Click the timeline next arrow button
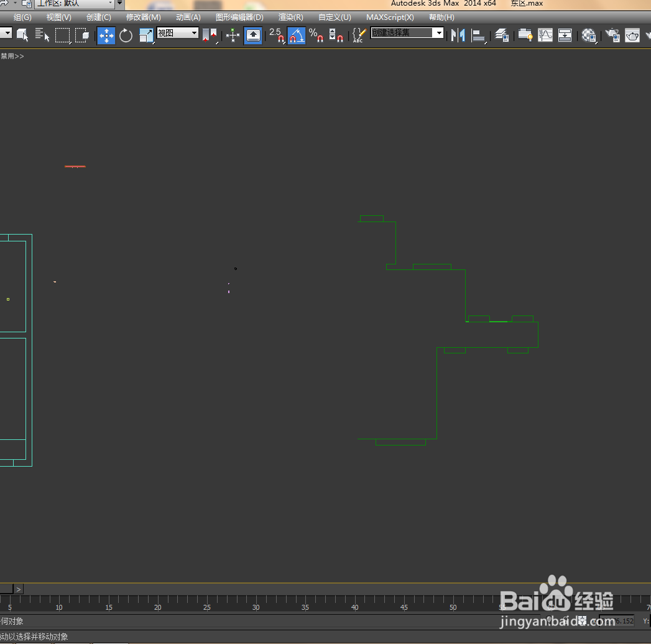This screenshot has height=644, width=651. (18, 589)
